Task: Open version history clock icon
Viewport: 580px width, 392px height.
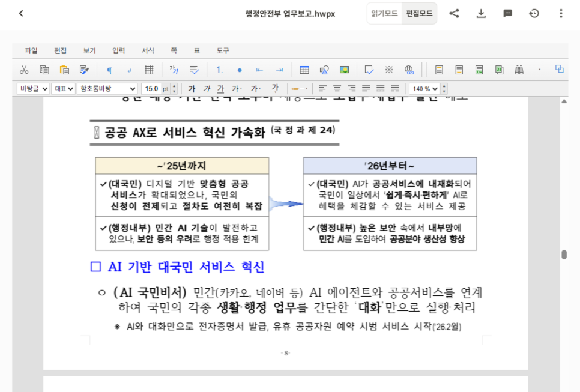Action: (x=534, y=14)
